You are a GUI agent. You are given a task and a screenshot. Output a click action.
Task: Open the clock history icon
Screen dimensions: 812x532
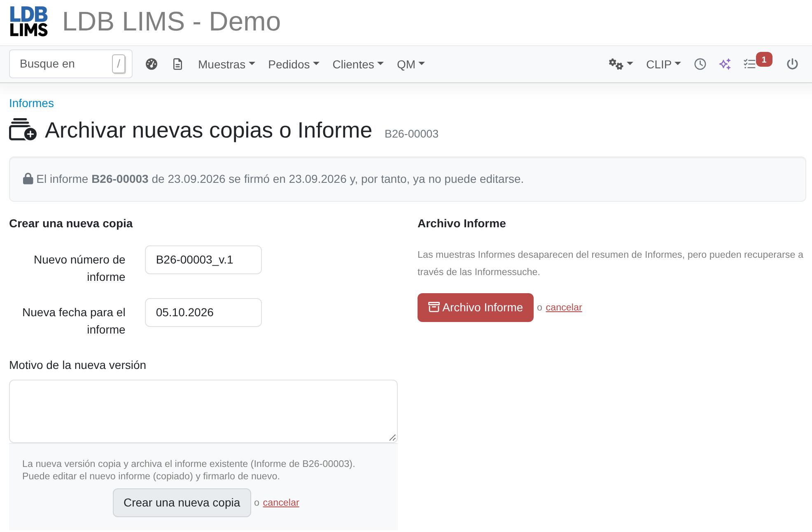tap(700, 64)
